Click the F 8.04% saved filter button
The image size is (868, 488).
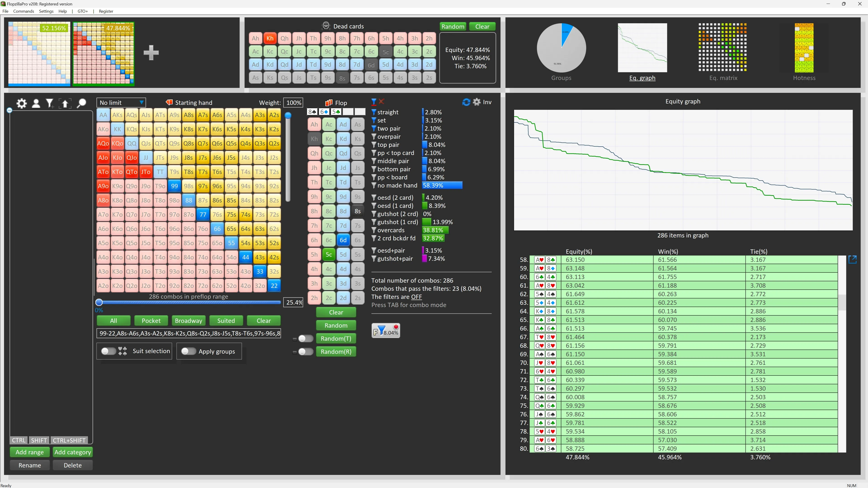click(x=386, y=331)
